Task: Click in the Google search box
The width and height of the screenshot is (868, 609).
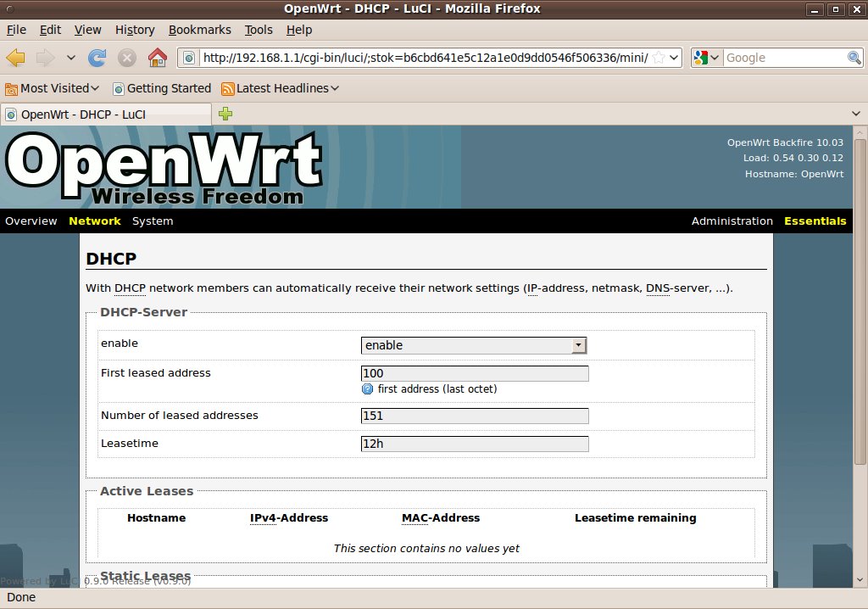Action: tap(785, 58)
